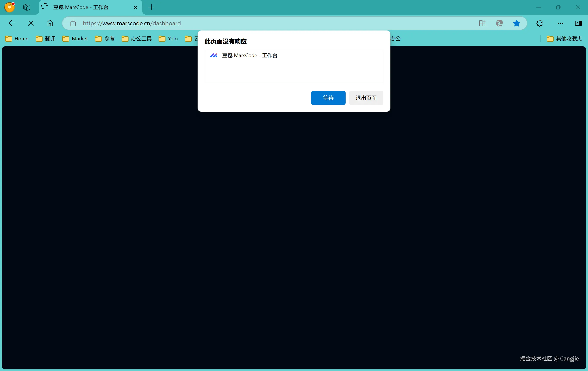Click the Edge refresh circular icon
Viewport: 588px width, 371px height.
499,23
